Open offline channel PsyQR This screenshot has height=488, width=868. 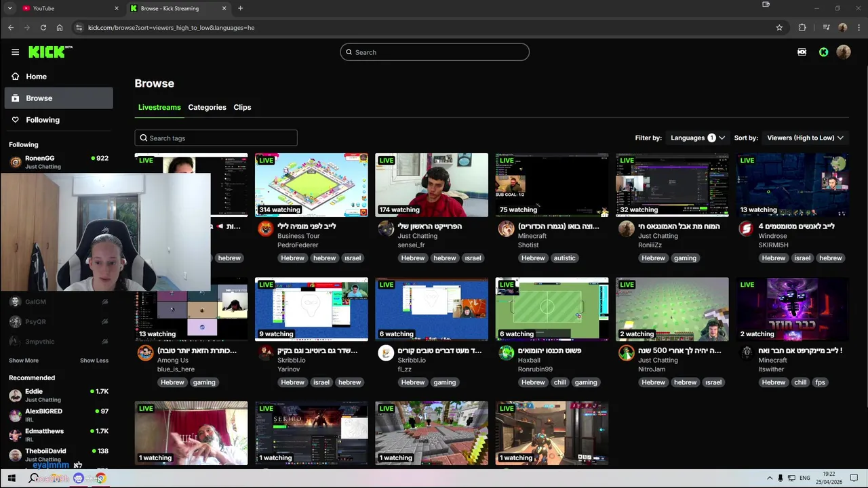click(59, 322)
